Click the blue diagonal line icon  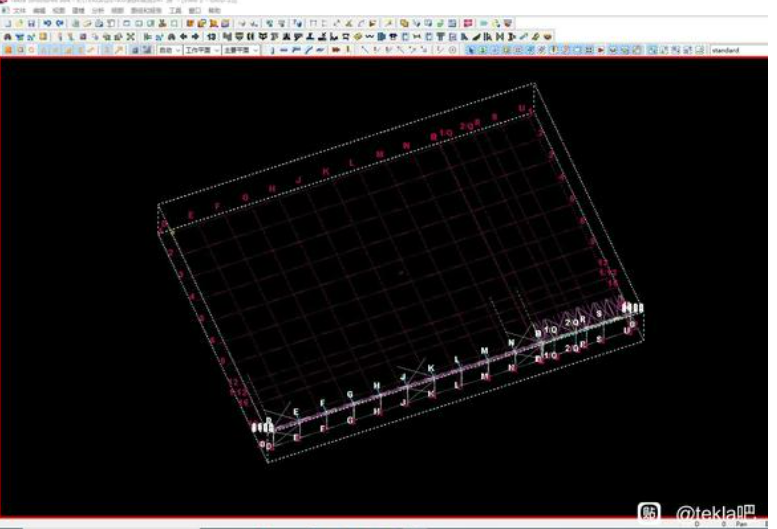click(308, 50)
